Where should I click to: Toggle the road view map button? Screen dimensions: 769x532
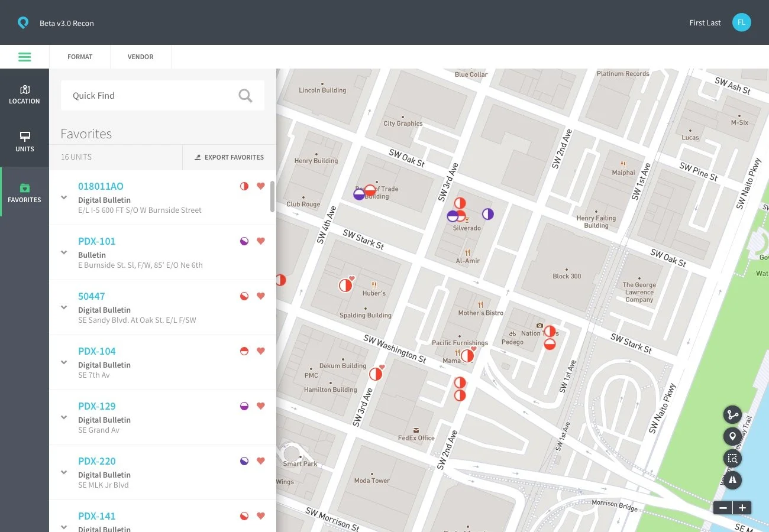point(732,480)
